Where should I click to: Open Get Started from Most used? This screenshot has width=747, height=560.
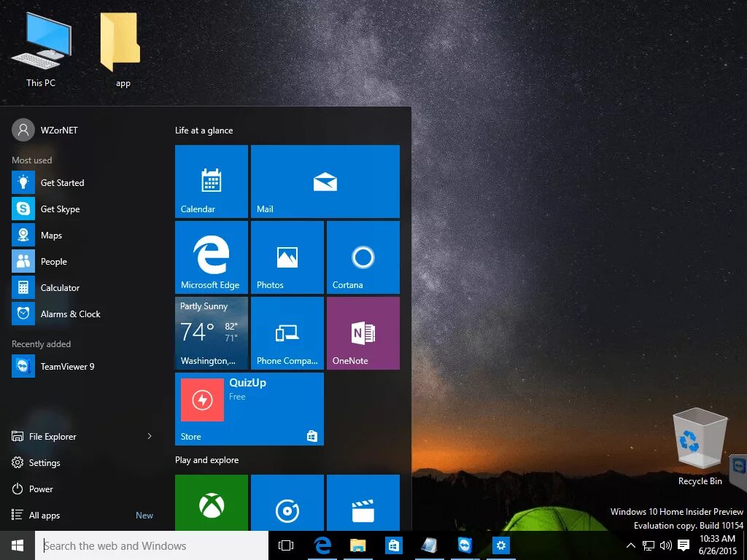(x=83, y=183)
